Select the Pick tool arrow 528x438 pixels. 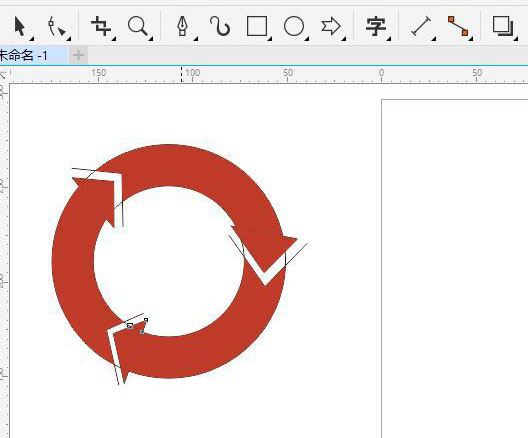pyautogui.click(x=20, y=26)
